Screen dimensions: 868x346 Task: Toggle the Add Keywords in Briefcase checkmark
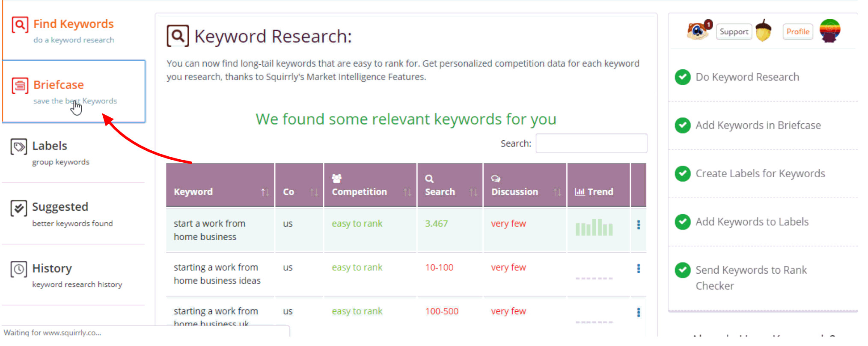682,125
